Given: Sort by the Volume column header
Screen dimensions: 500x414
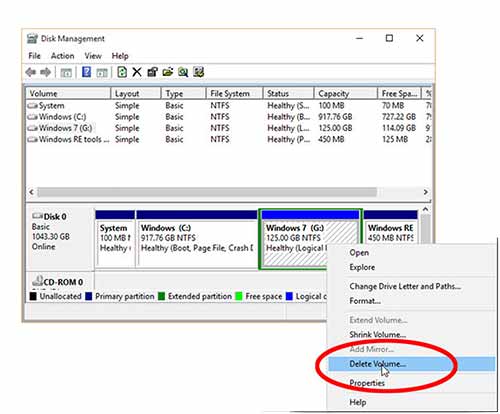Looking at the screenshot, I should [68, 93].
